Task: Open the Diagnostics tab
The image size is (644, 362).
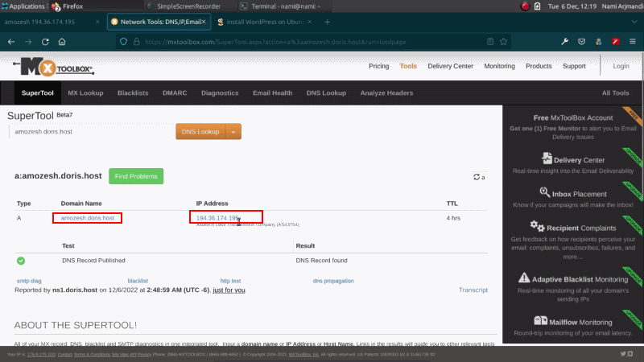Action: [220, 93]
